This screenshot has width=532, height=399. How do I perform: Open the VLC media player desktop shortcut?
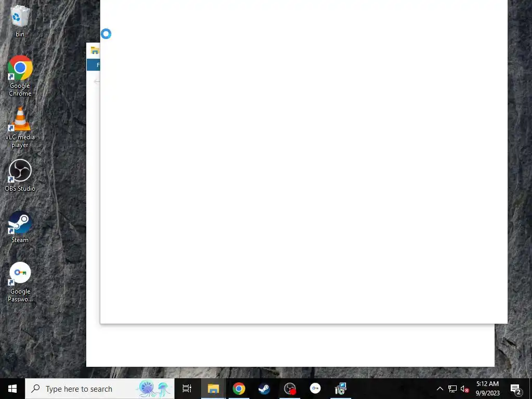tap(20, 128)
